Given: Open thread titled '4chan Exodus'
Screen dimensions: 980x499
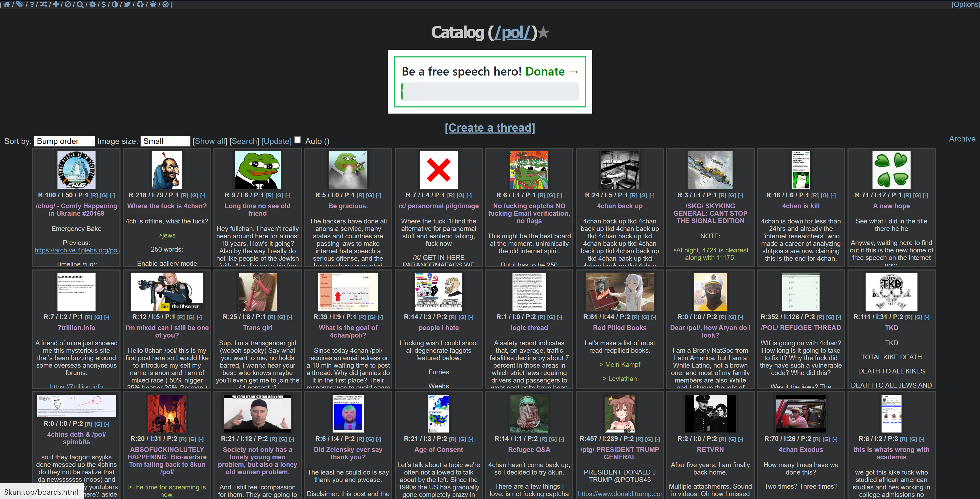Looking at the screenshot, I should 800,450.
